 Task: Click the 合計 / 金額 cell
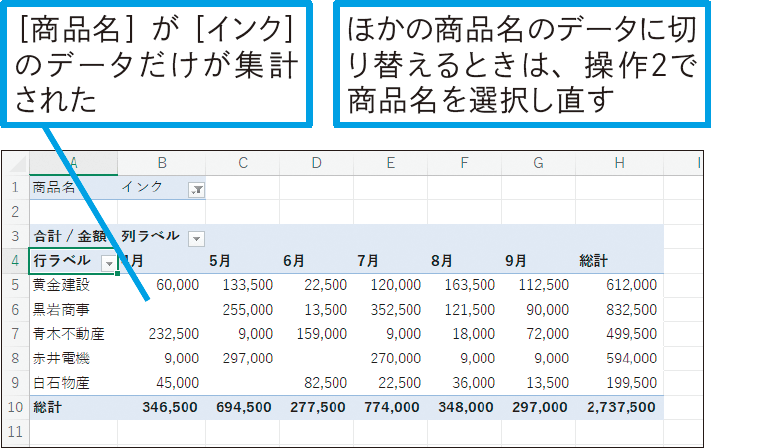[x=71, y=237]
